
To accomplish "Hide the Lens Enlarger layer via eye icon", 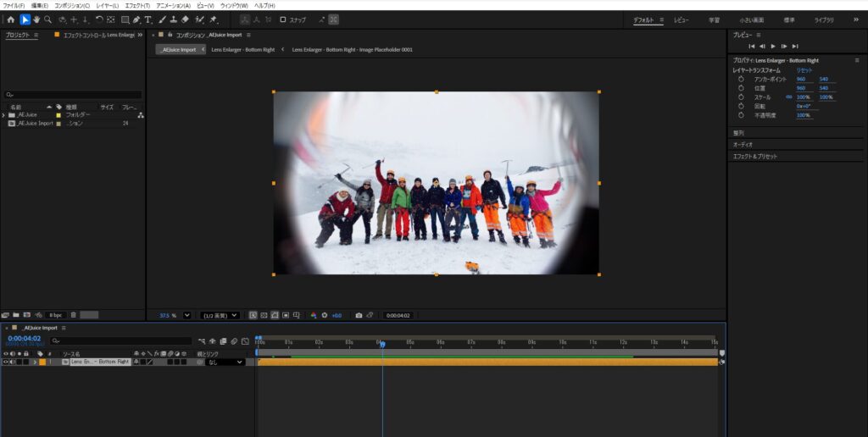I will tap(5, 362).
